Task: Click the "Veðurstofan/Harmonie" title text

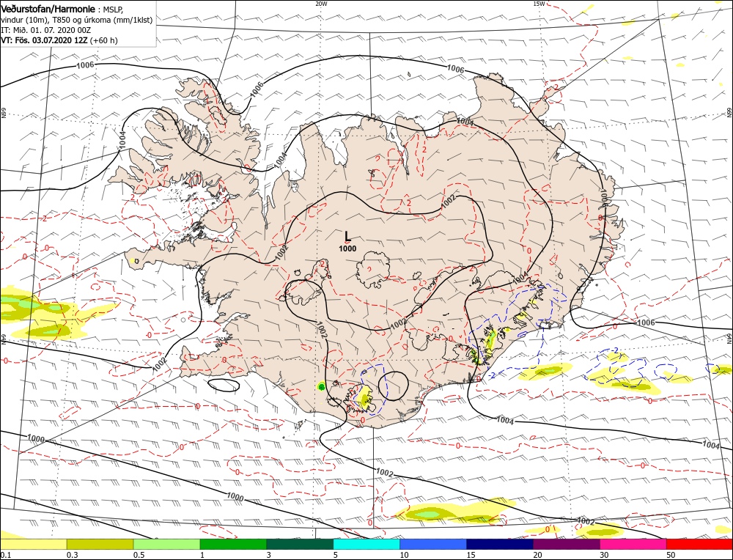Action: [x=48, y=10]
